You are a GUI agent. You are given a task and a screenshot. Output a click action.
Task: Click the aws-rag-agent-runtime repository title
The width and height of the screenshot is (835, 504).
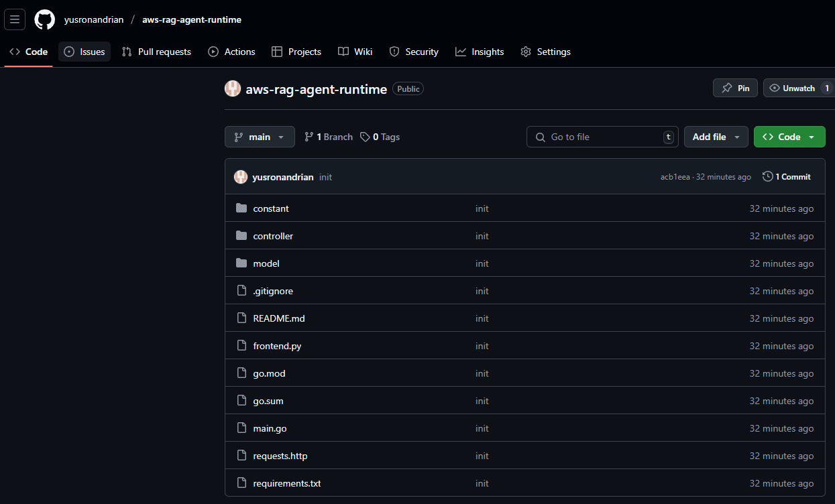click(317, 89)
